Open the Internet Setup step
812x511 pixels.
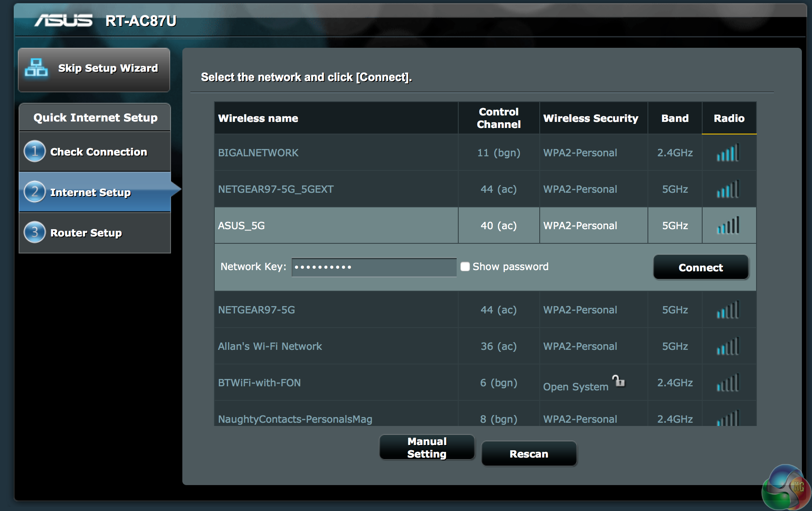tap(90, 192)
